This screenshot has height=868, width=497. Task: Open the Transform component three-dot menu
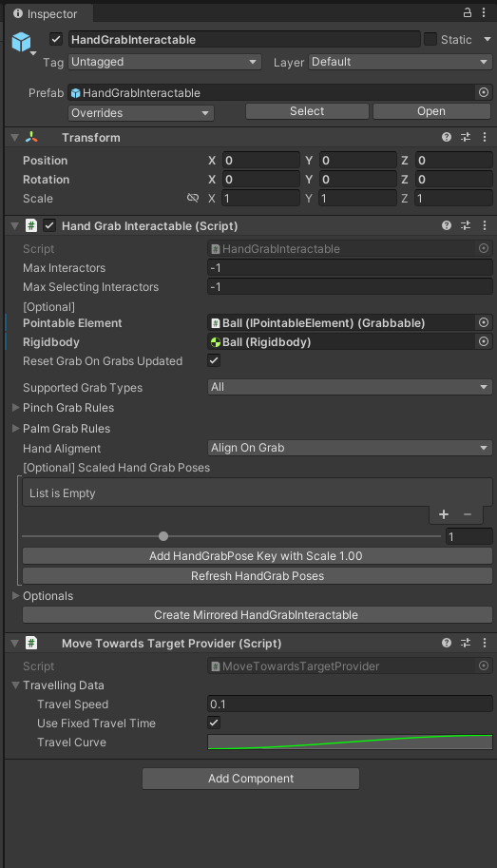tap(485, 137)
